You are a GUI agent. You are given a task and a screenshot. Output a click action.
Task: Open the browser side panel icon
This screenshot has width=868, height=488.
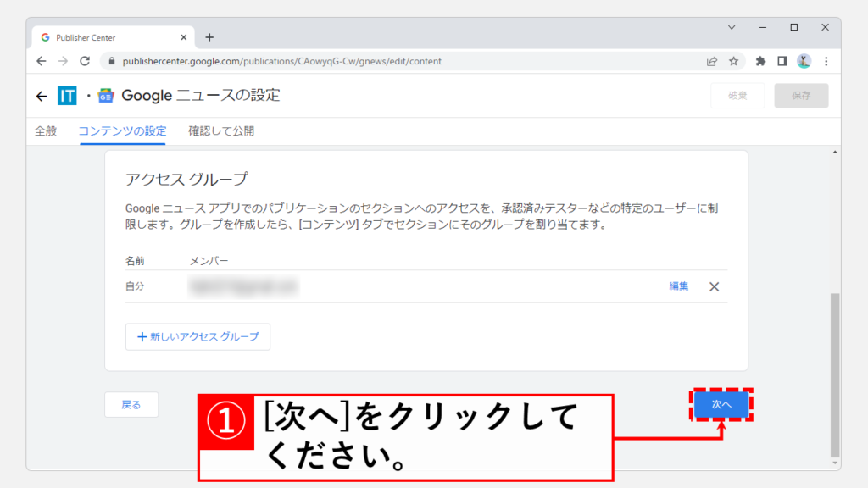[x=782, y=61]
